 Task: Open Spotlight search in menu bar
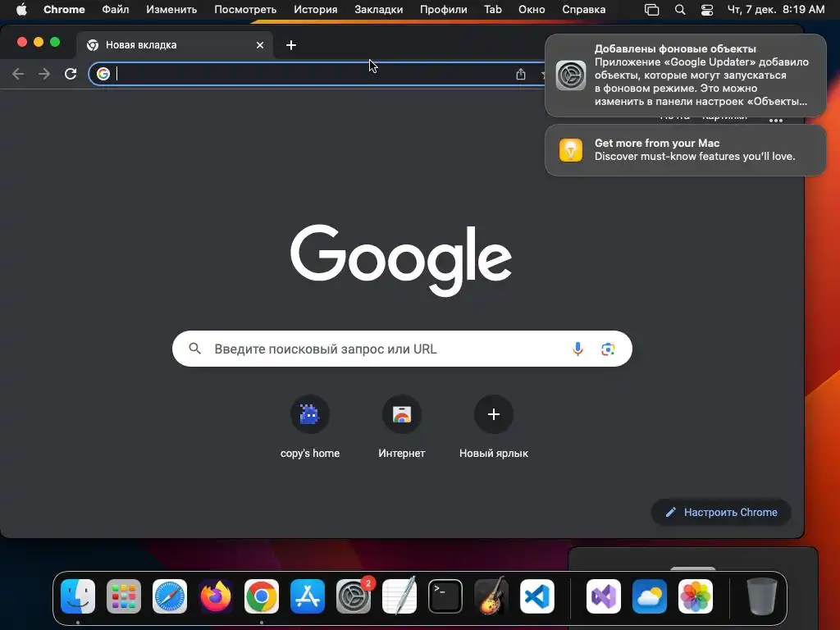pos(680,10)
